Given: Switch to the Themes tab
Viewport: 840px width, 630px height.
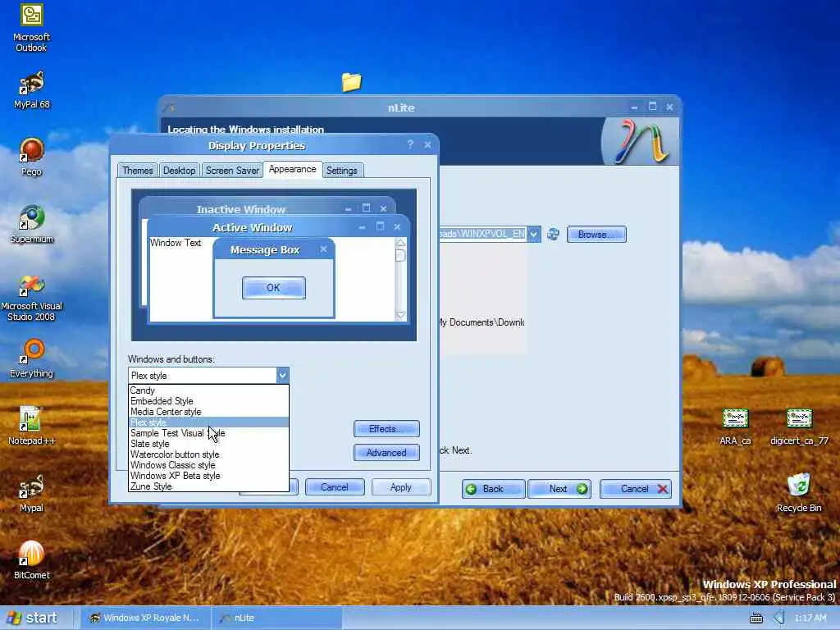Looking at the screenshot, I should click(x=137, y=171).
